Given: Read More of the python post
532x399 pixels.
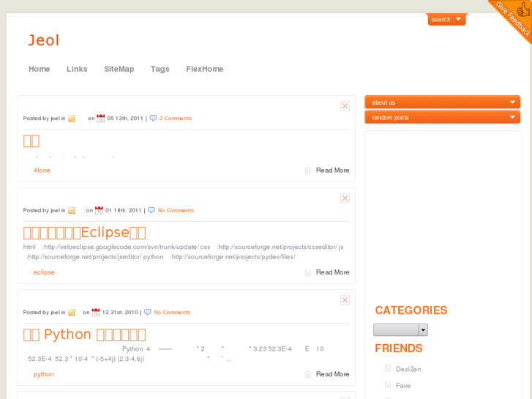Looking at the screenshot, I should coord(332,374).
